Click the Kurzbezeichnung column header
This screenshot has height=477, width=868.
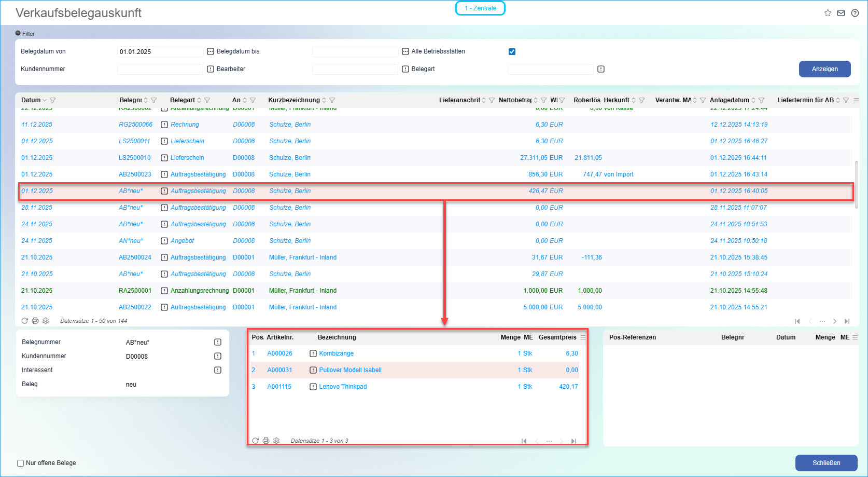(x=293, y=100)
